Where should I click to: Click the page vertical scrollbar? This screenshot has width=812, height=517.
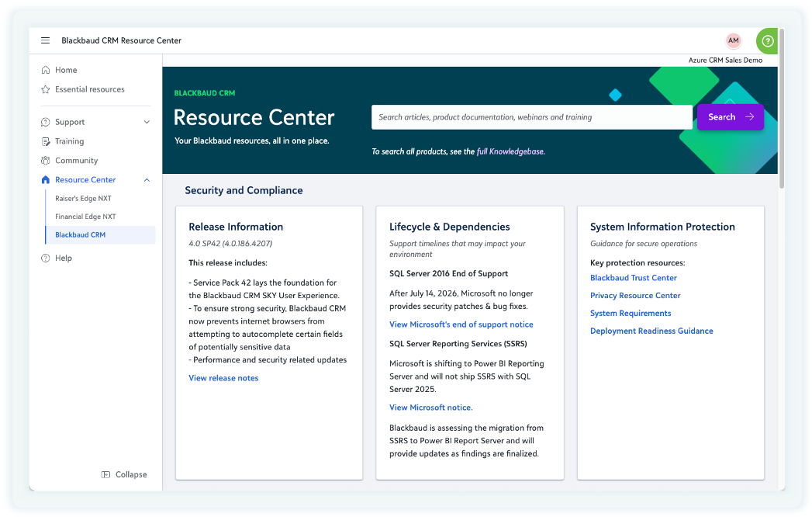[782, 109]
